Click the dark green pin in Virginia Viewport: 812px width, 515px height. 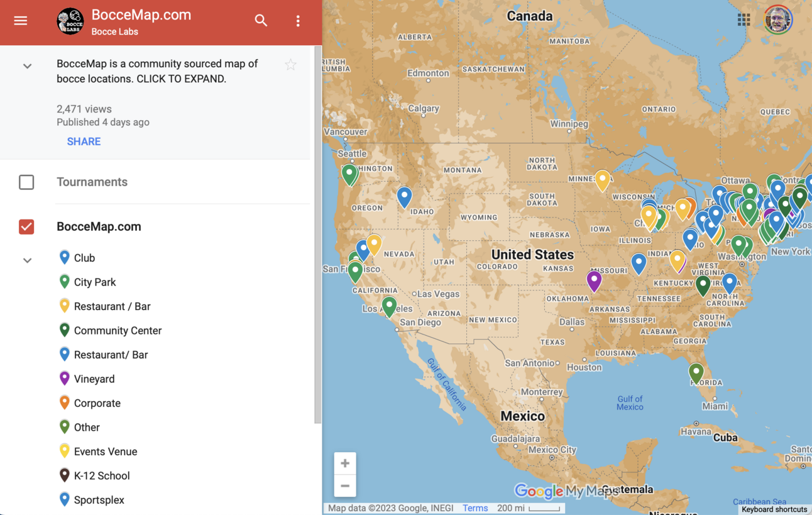coord(703,285)
